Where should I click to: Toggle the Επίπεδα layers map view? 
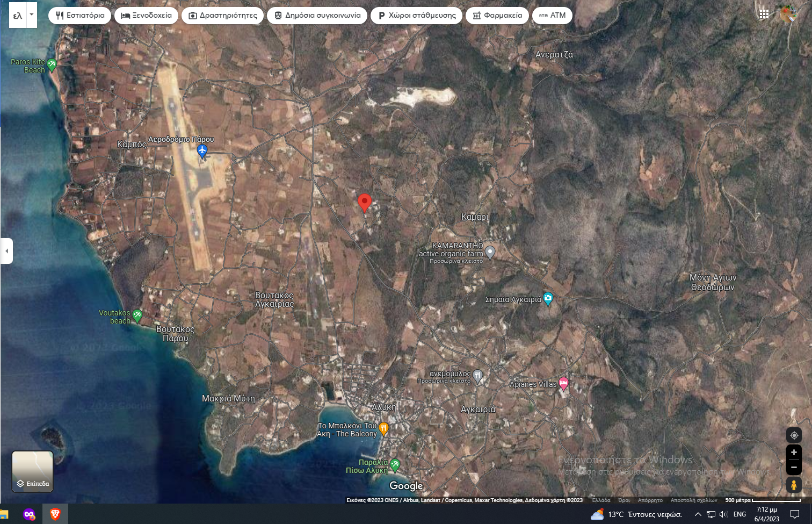[33, 471]
